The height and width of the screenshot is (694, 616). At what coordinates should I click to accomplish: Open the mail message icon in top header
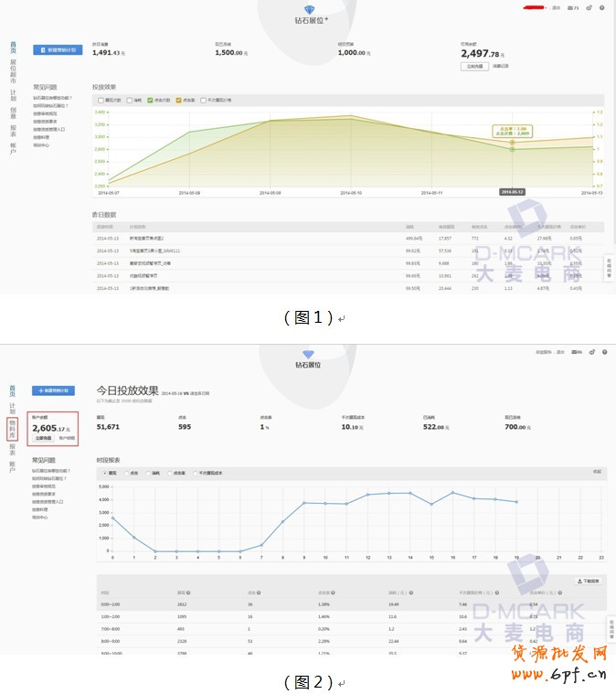pos(571,7)
